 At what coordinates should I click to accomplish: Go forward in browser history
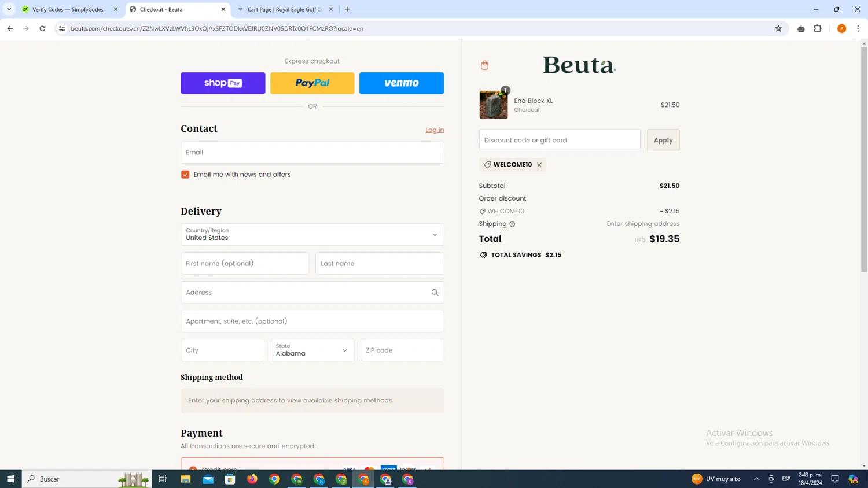click(26, 28)
